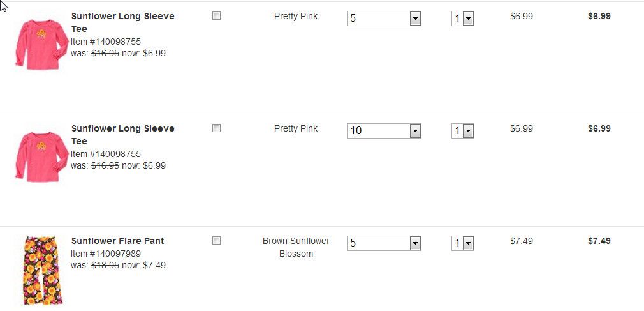644x311 pixels.
Task: Open size dropdown showing 10
Action: [384, 131]
